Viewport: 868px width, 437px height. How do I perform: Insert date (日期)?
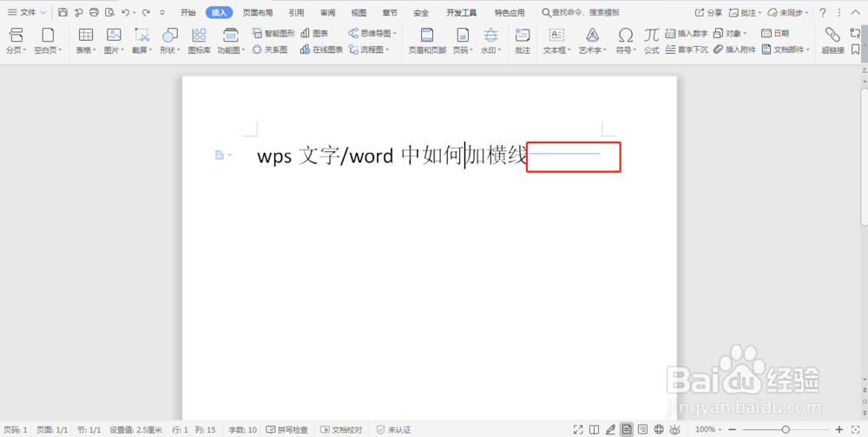(x=775, y=33)
